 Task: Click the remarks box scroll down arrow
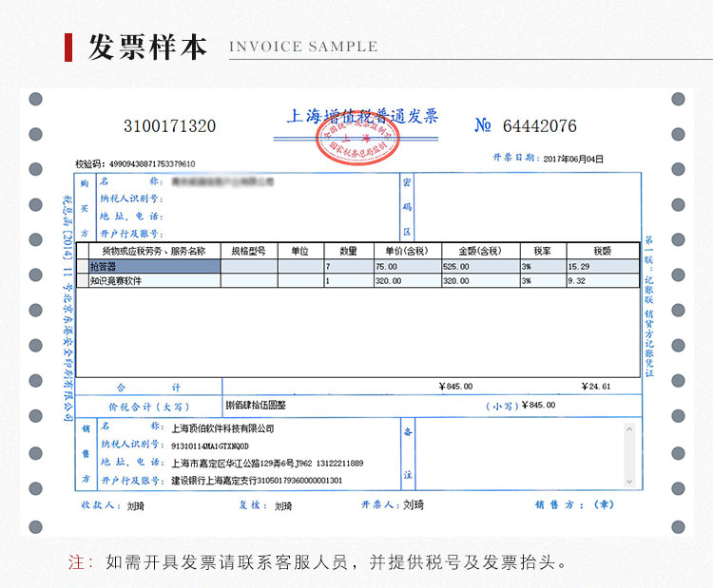coord(629,482)
